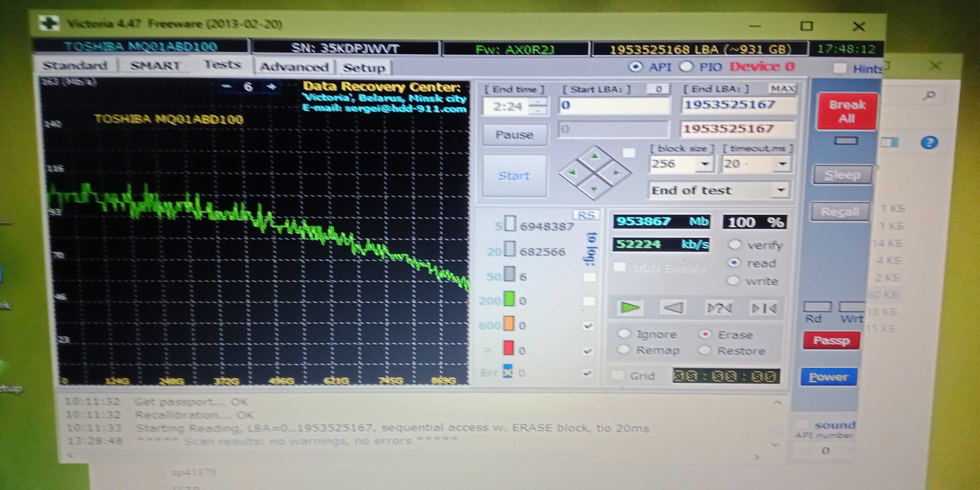
Task: Click the random seek scan icon
Action: tap(719, 308)
